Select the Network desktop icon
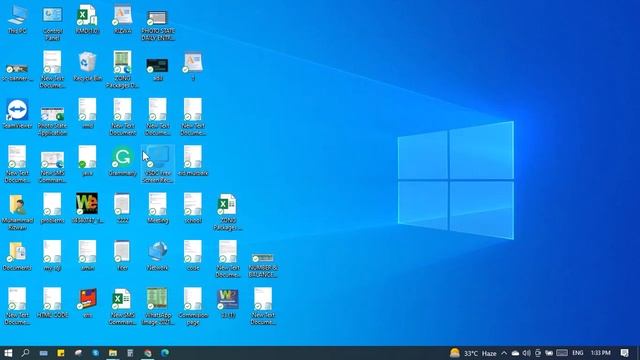 tap(158, 256)
